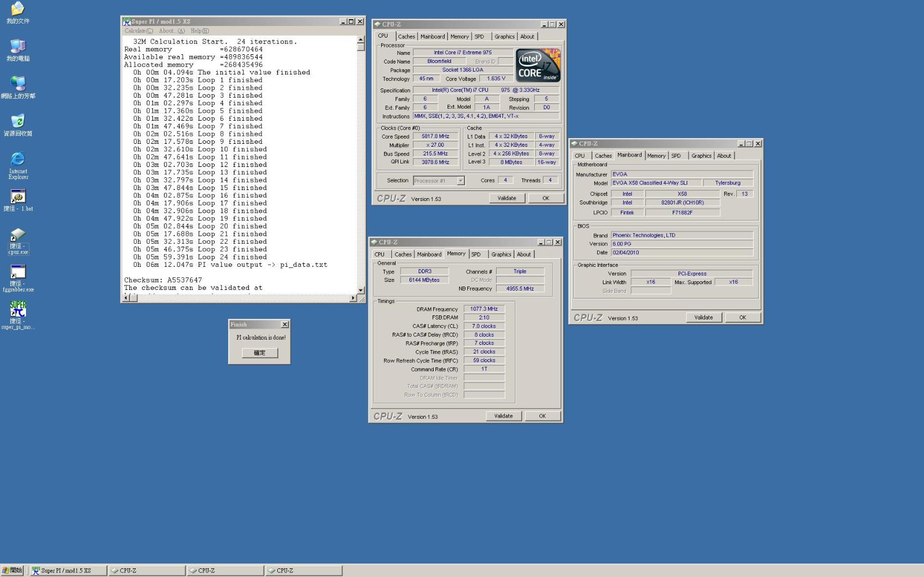The image size is (924, 577).
Task: Switch to Memory tab in the CPU window
Action: coord(460,36)
